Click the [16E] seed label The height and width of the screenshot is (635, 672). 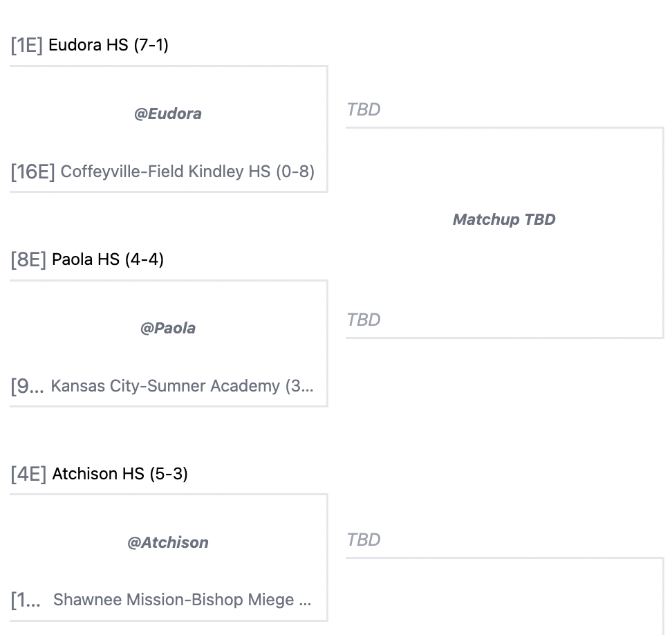[32, 172]
